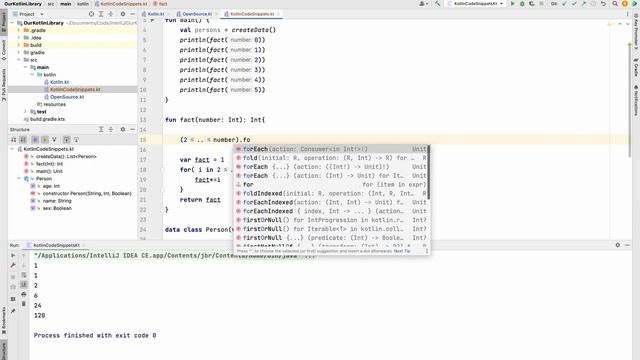Expand the test folder
640x360 pixels.
click(25, 111)
